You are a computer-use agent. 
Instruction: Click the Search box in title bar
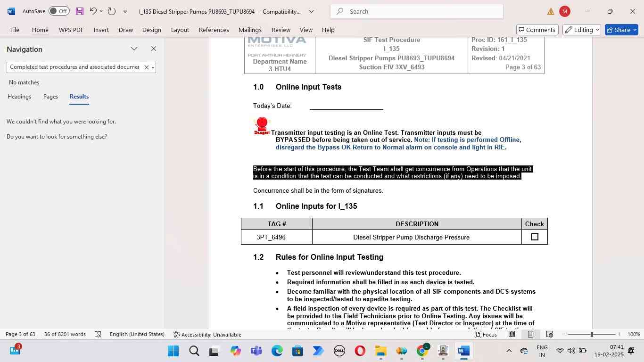tap(417, 11)
